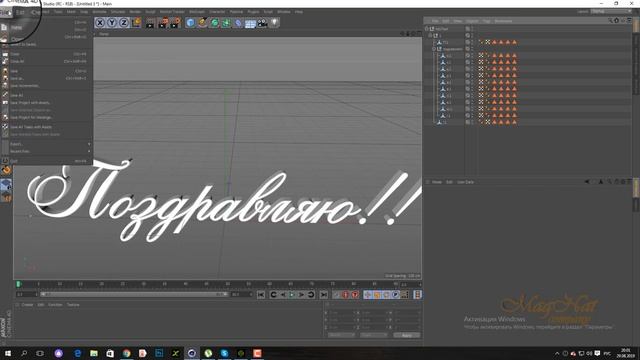
Task: Click the timeline preview range slider bar
Action: (133, 294)
